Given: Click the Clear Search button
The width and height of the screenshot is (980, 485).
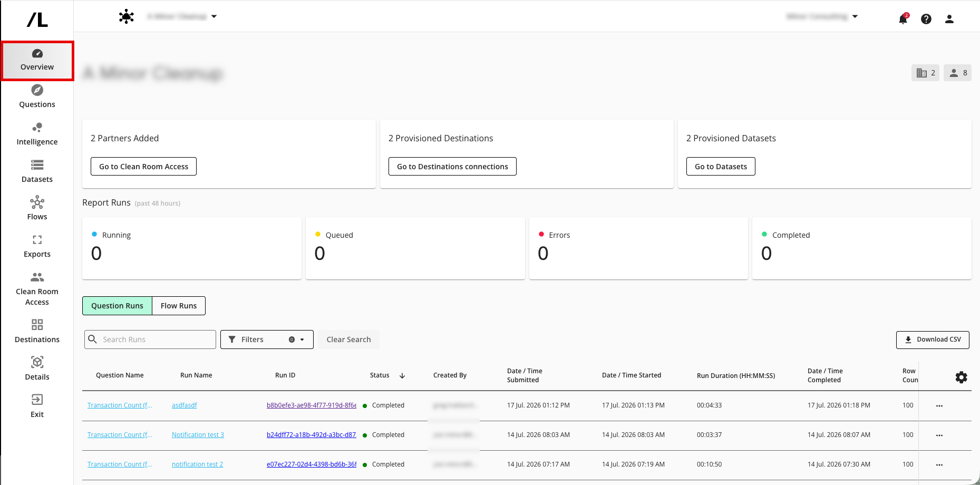Looking at the screenshot, I should pyautogui.click(x=348, y=339).
